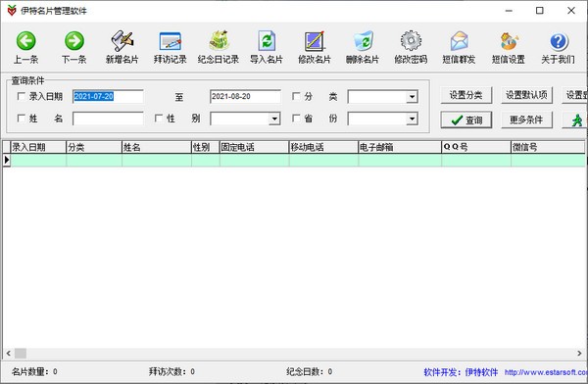The image size is (588, 384).
Task: Click 软件开发: 伊特软件 text
Action: (x=461, y=372)
